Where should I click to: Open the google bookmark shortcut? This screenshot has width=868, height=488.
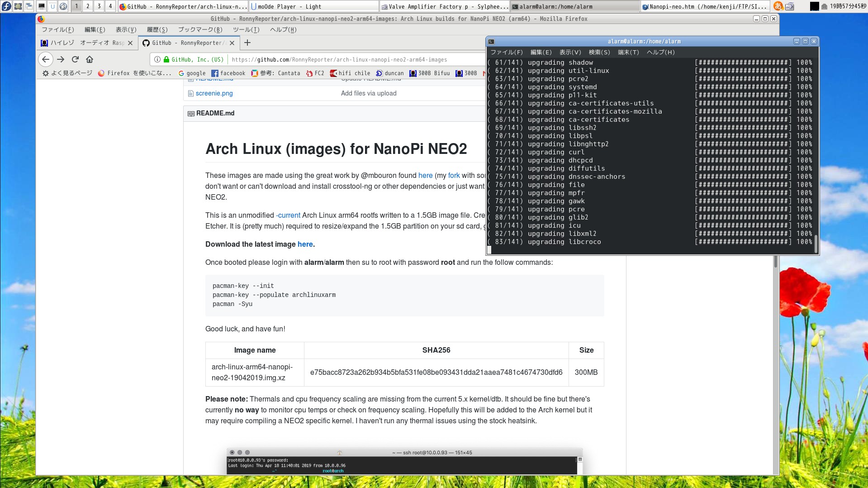click(x=192, y=73)
